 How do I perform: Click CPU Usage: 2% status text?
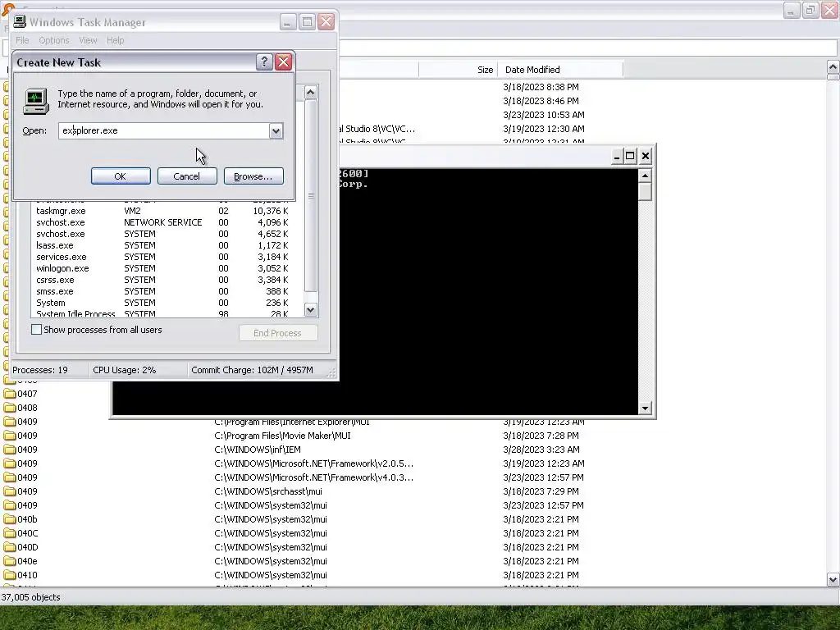click(x=125, y=370)
